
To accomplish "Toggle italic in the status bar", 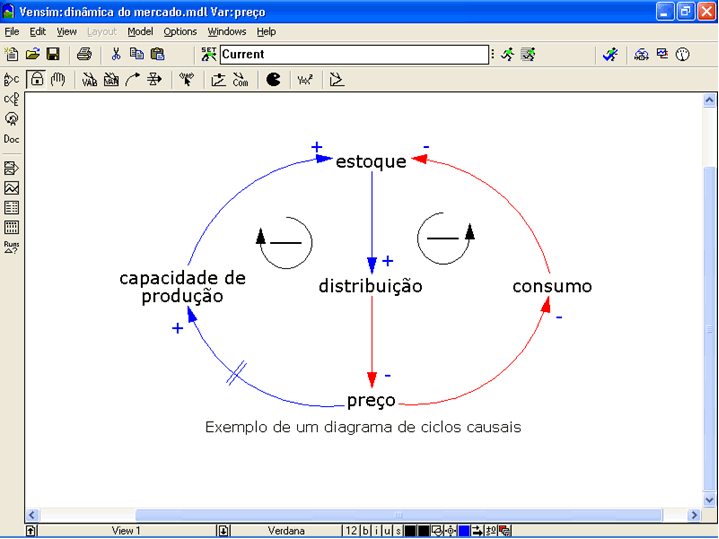I will (376, 531).
